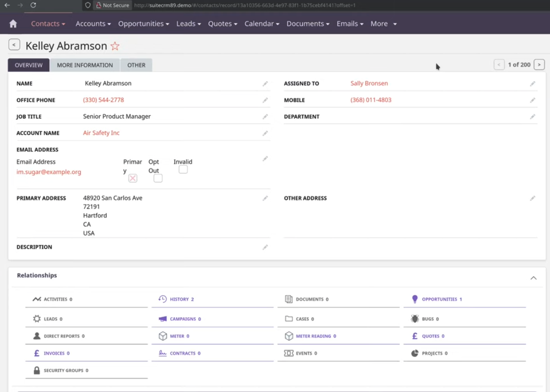Edit the Assigned To field pencil icon

coord(532,84)
